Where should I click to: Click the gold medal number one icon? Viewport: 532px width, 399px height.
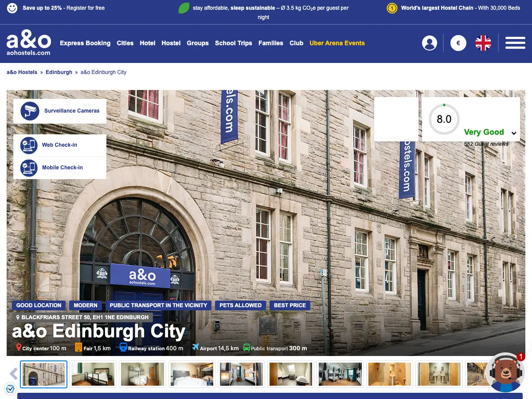pyautogui.click(x=392, y=8)
